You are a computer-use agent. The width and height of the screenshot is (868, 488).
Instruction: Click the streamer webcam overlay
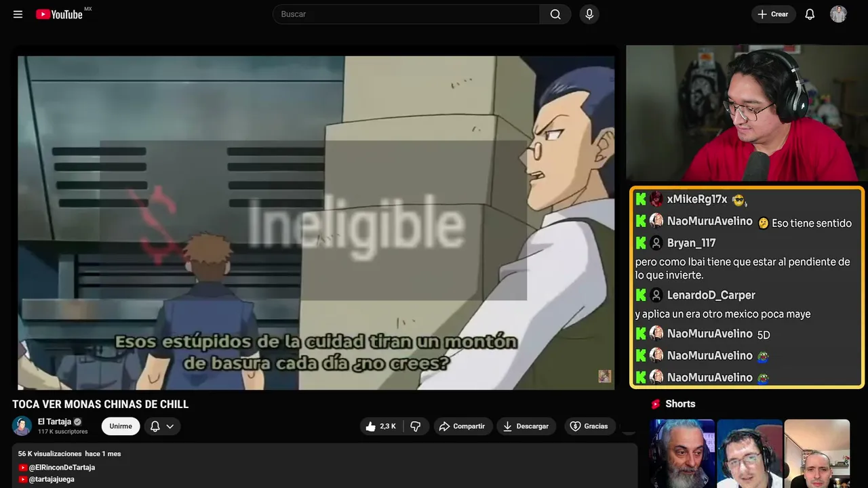[x=745, y=113]
